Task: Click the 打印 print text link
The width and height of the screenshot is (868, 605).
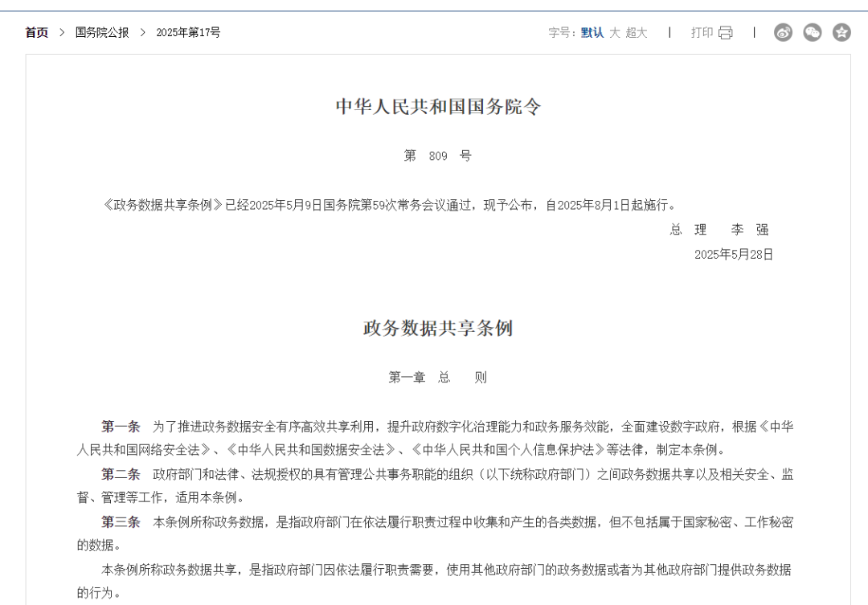Action: (x=702, y=33)
